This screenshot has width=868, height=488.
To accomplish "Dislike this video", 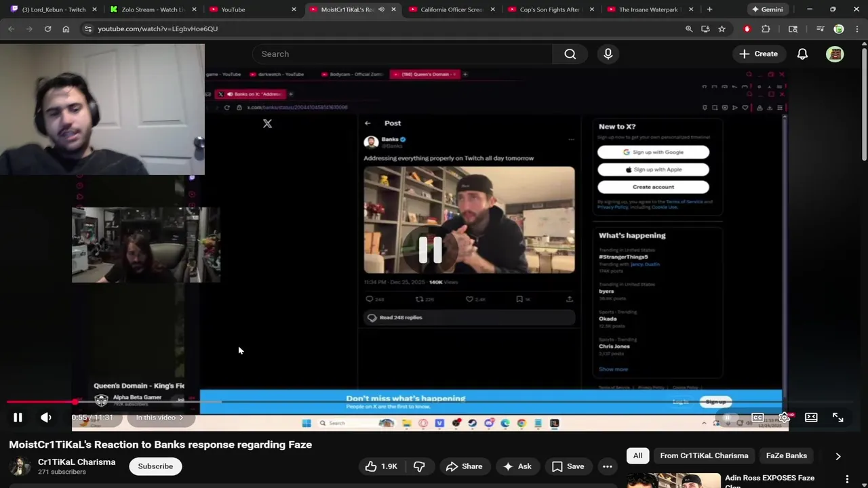I will coord(419,466).
